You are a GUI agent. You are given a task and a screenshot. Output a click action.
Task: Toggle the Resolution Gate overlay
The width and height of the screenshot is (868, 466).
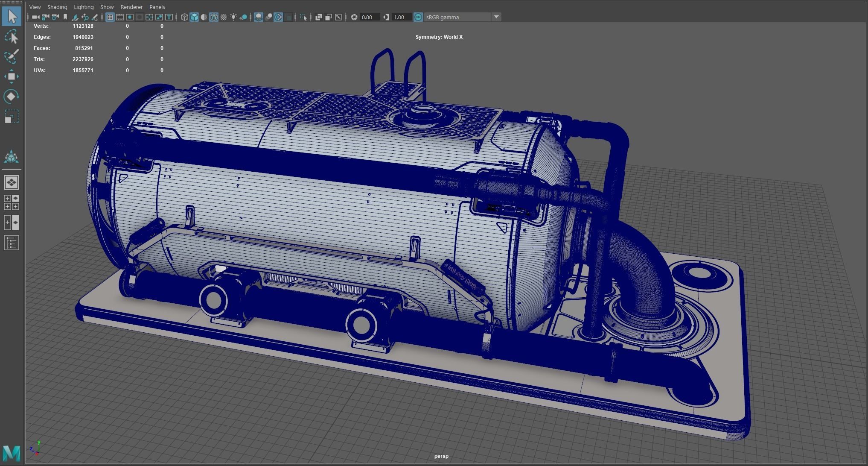(x=130, y=17)
